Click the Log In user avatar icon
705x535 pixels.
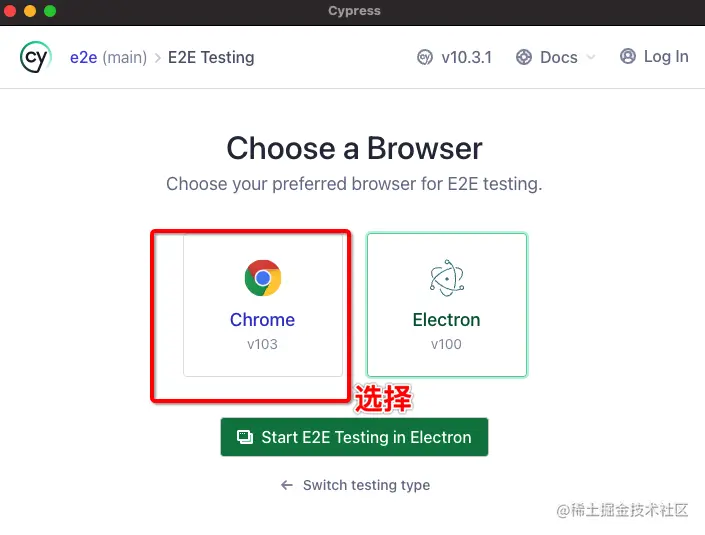tap(628, 56)
